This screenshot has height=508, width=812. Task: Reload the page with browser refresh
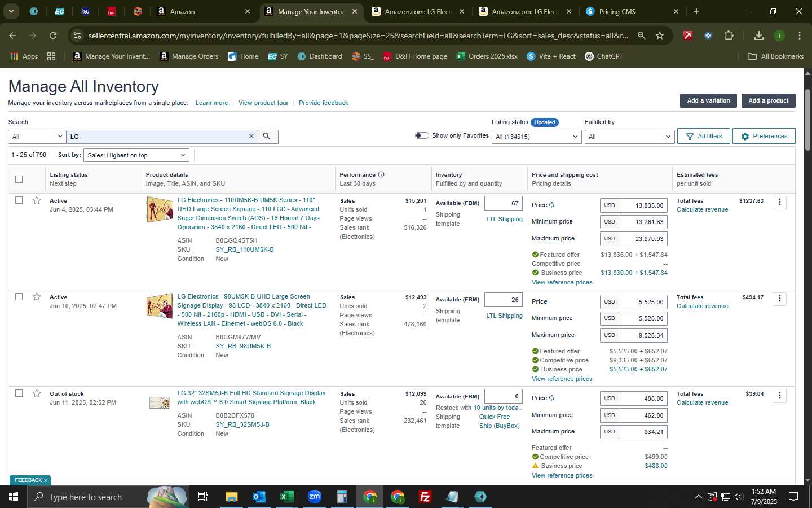pyautogui.click(x=53, y=36)
